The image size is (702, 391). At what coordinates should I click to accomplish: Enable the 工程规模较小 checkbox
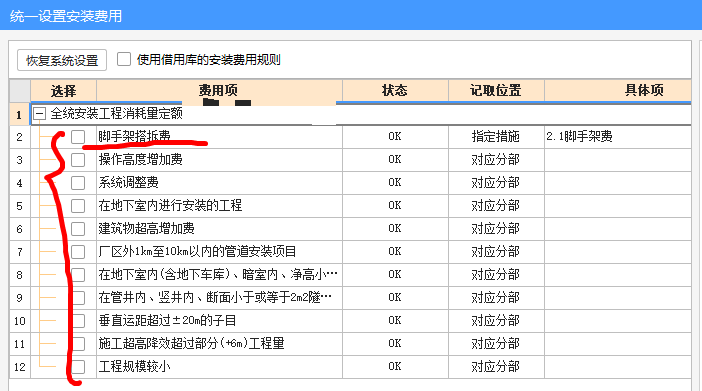[x=78, y=367]
